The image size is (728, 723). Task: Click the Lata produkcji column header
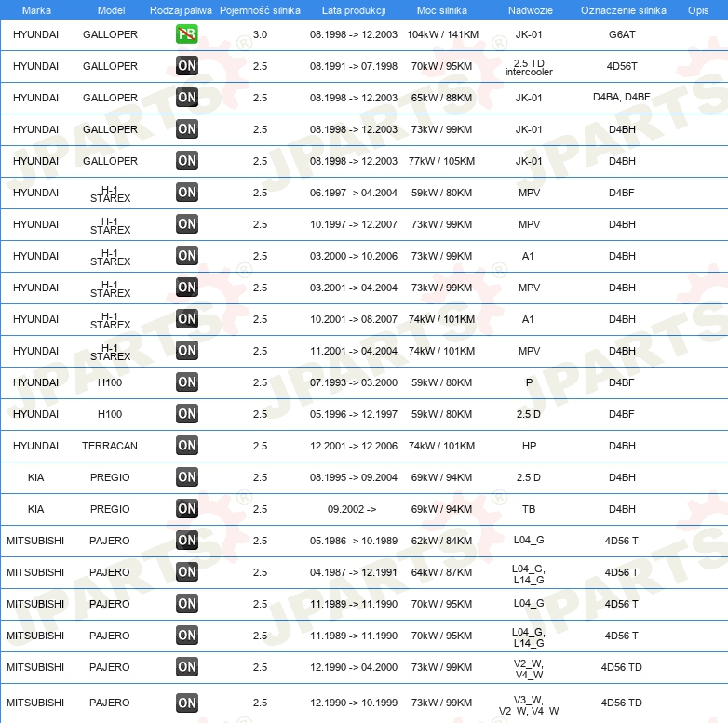[354, 10]
